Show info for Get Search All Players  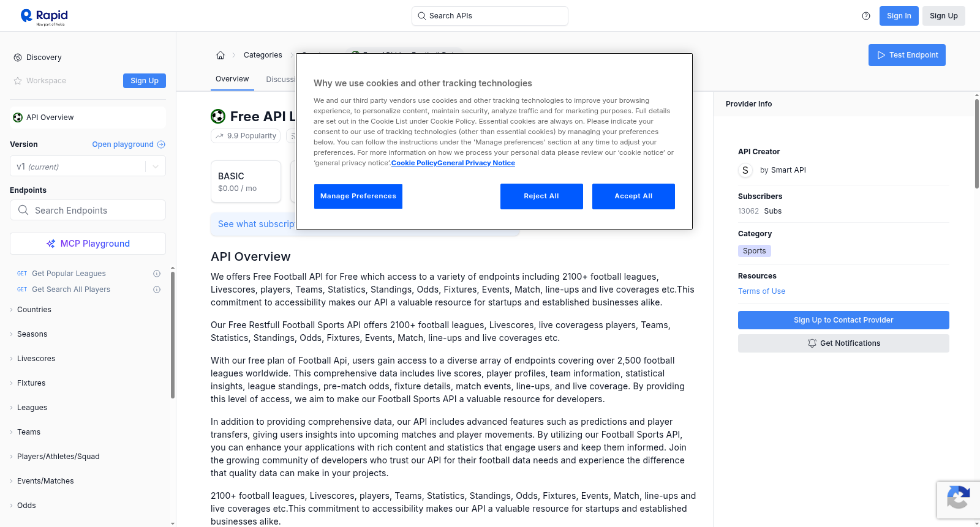157,290
